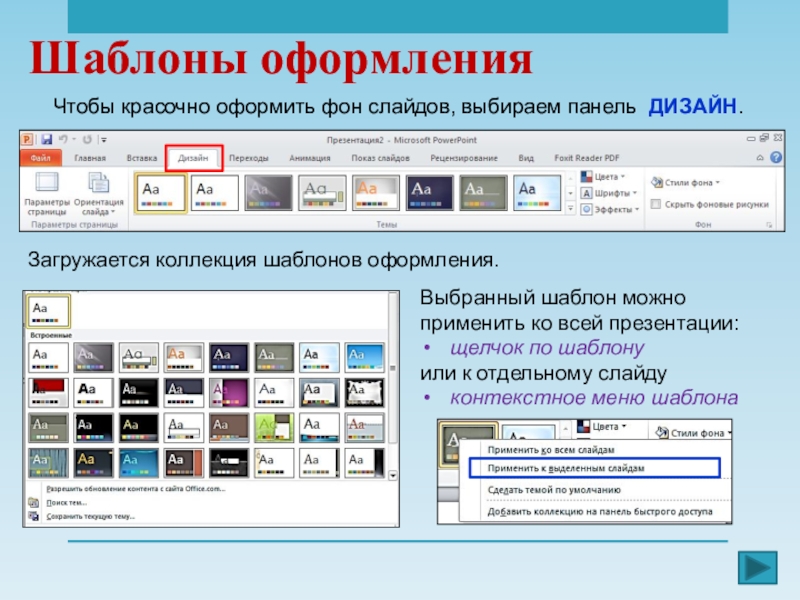800x600 pixels.
Task: Open the blue Help question mark icon
Action: 776,158
